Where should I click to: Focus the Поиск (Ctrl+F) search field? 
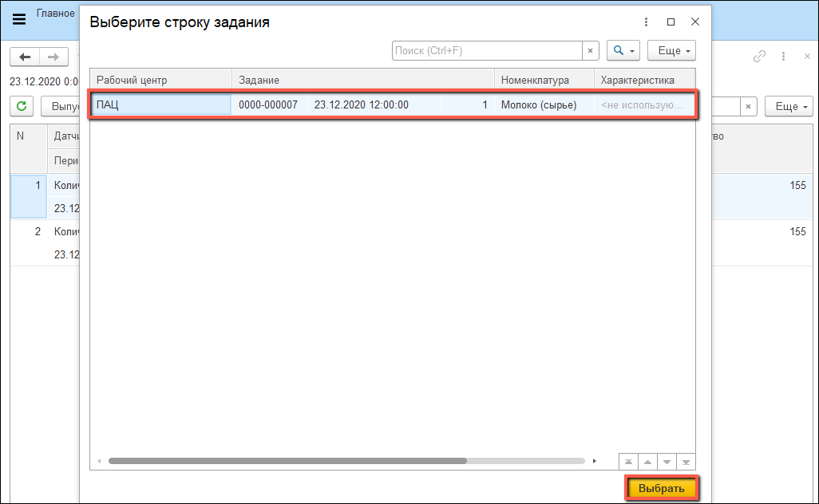[x=487, y=51]
